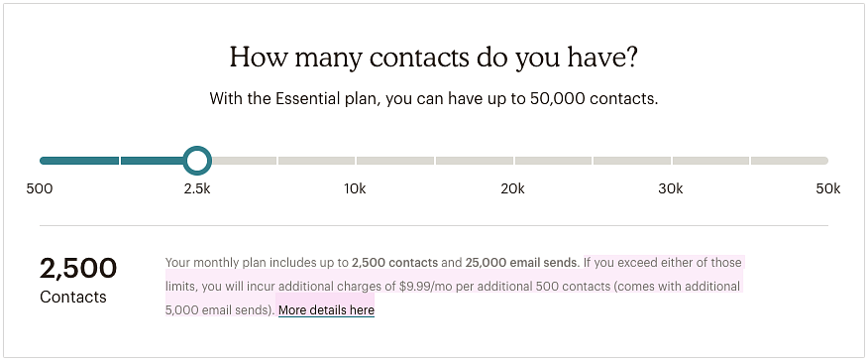
Task: Click the 500 label under the slider
Action: (40, 189)
